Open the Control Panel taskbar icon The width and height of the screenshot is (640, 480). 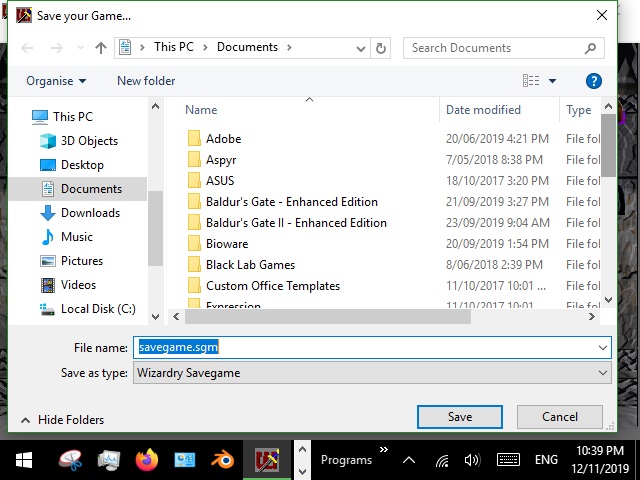coord(185,460)
